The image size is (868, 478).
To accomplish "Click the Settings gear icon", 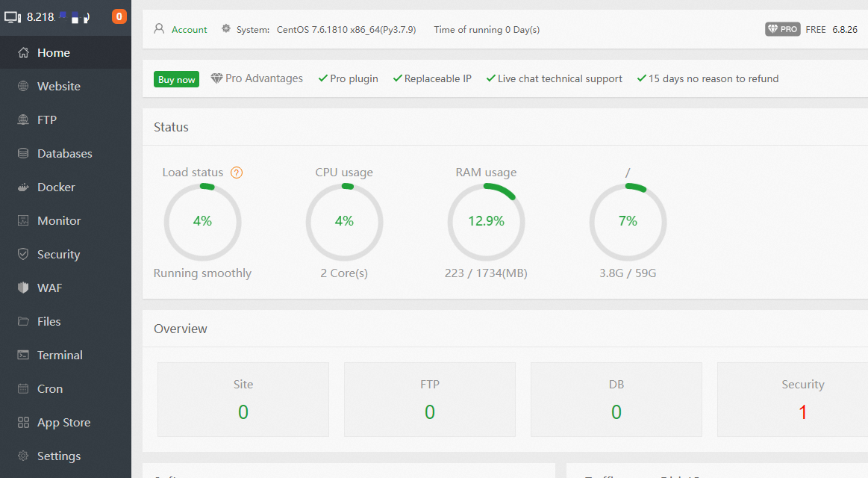I will pos(23,456).
